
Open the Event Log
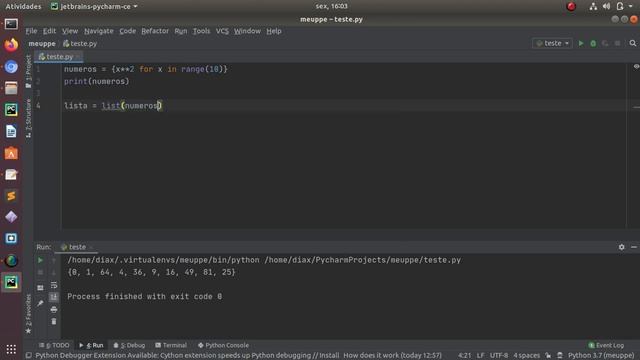pos(606,345)
